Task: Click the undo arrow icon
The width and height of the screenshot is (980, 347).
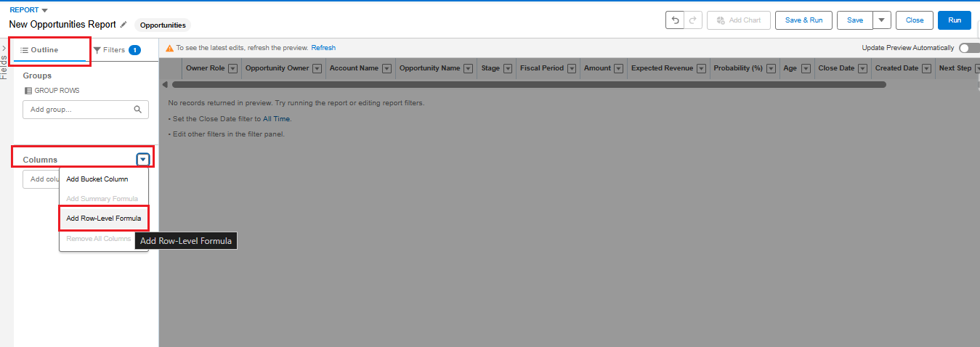Action: pos(675,20)
